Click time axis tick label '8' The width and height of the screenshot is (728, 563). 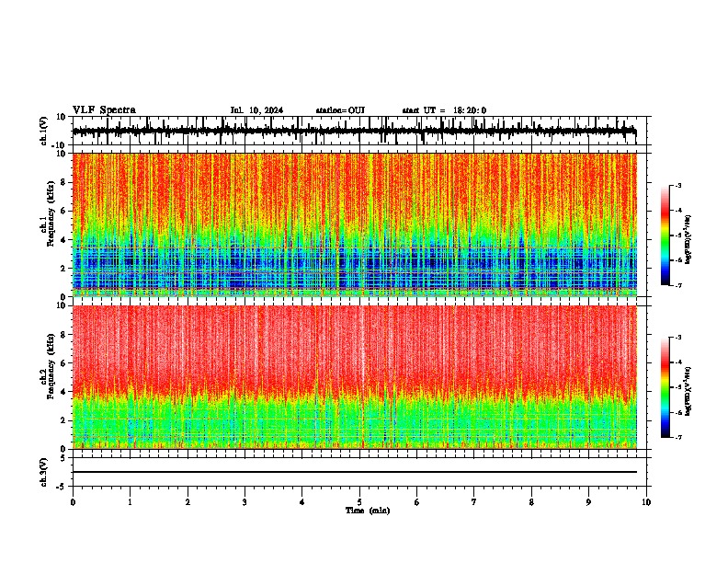click(531, 502)
